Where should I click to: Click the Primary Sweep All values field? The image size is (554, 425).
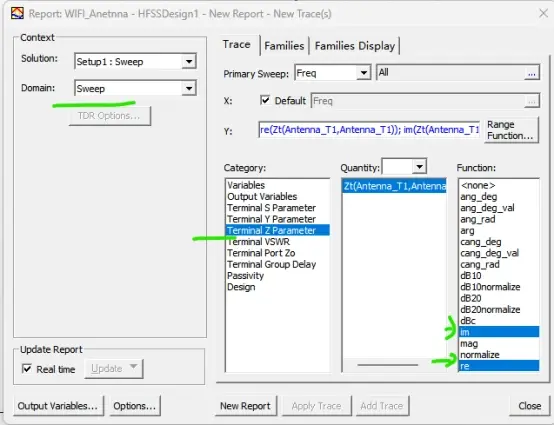tap(450, 73)
